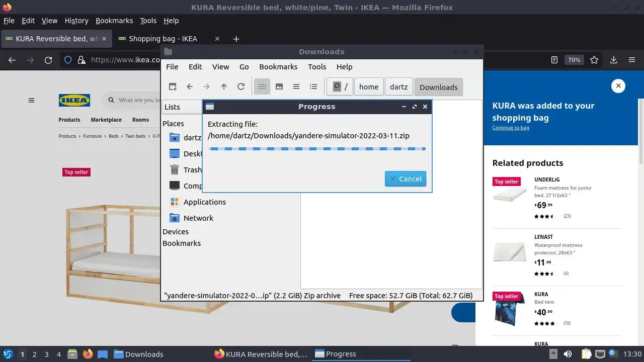Open Firefox History menu
The image size is (644, 362).
(x=76, y=21)
